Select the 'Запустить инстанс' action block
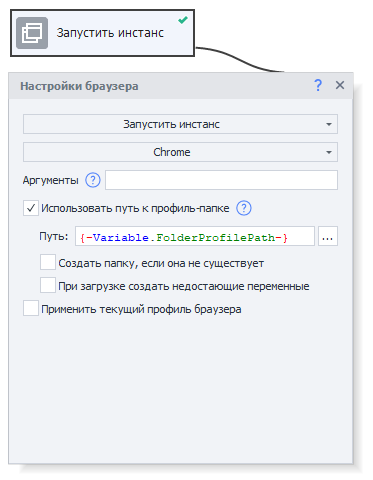373x480 pixels. (102, 33)
